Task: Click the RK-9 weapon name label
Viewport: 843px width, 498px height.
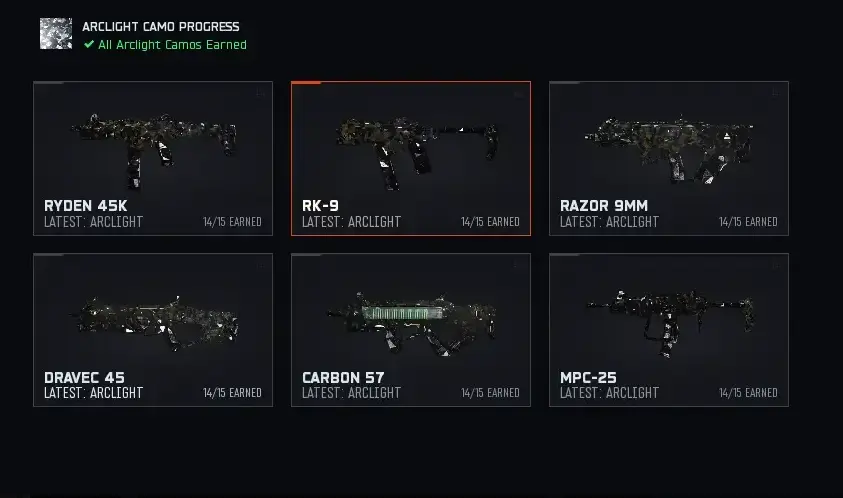Action: coord(321,206)
